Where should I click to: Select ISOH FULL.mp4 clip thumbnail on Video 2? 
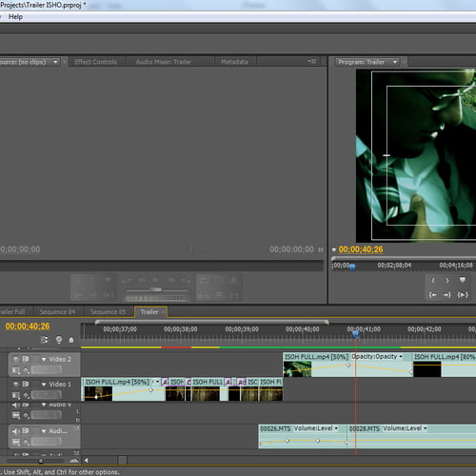297,369
